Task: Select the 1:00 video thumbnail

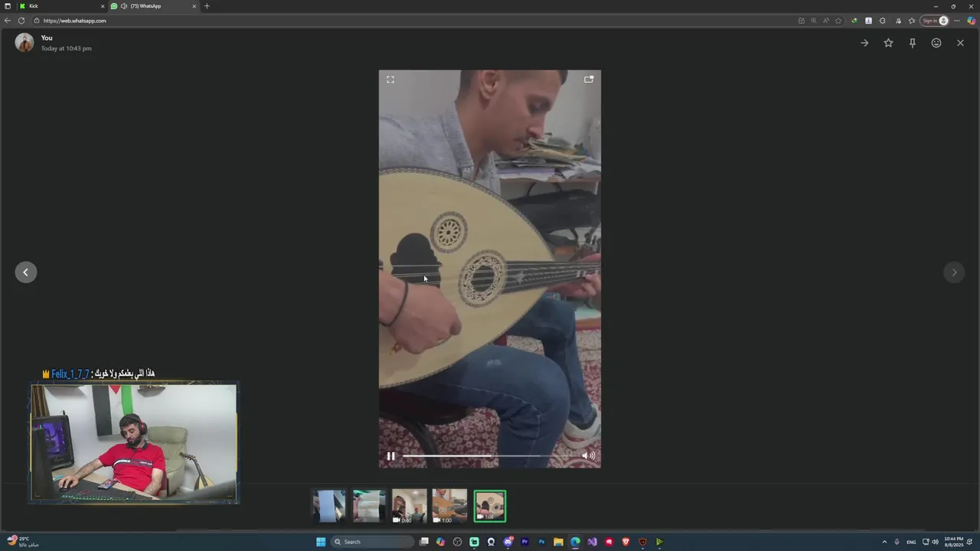Action: pos(449,506)
